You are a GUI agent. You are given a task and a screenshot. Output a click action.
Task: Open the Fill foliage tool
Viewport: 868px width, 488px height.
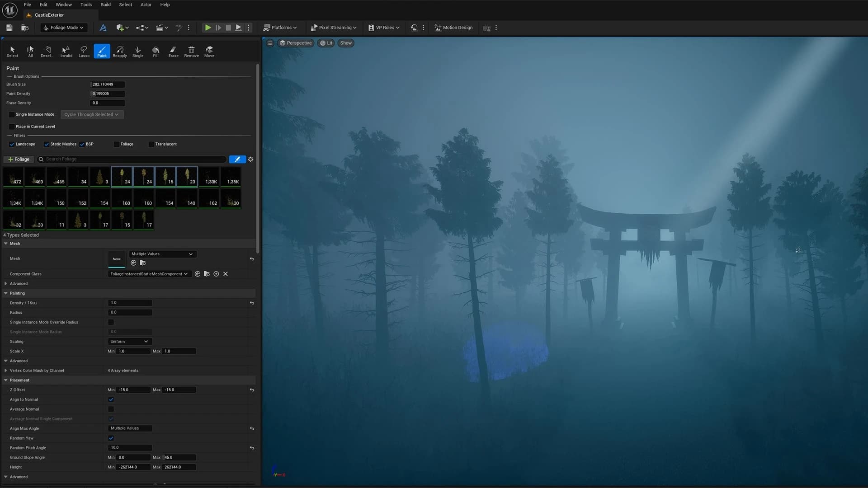pos(156,51)
